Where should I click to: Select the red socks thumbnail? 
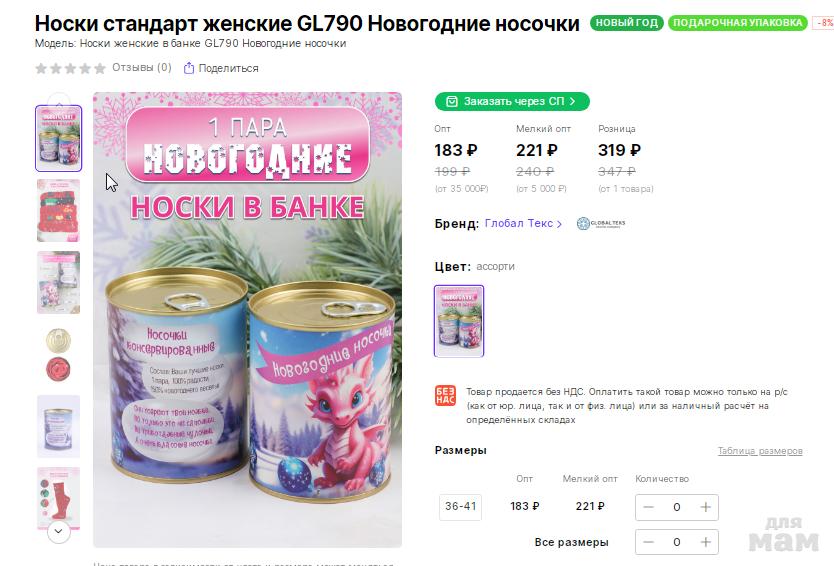tap(59, 210)
